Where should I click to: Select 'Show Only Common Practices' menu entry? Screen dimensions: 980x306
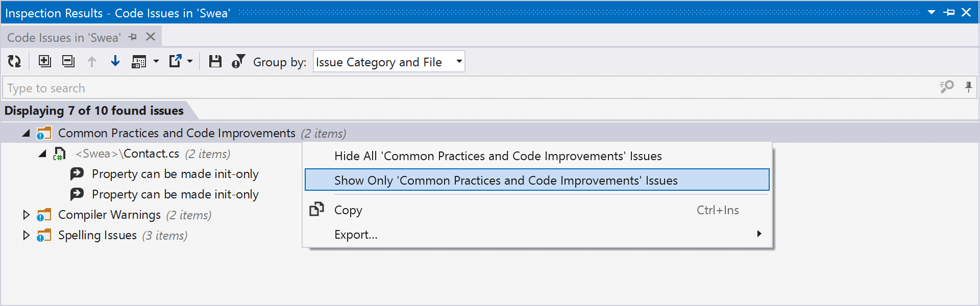(505, 180)
